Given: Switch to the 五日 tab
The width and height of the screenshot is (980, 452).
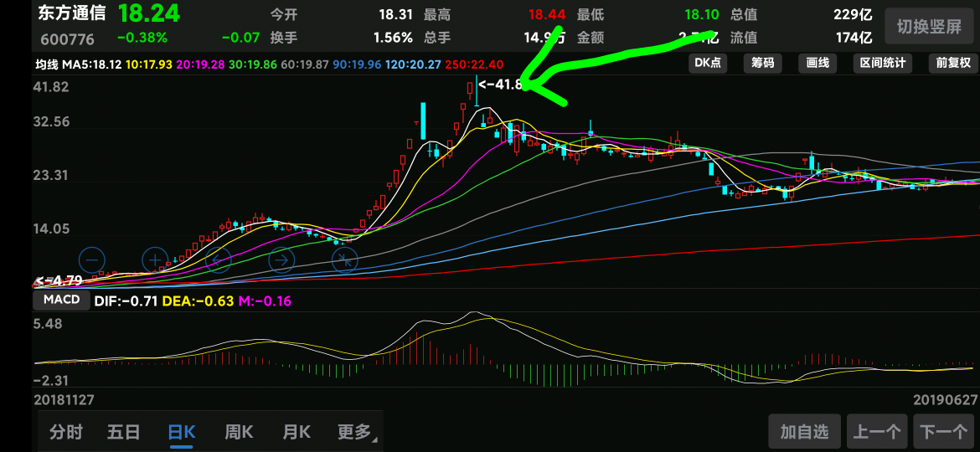Looking at the screenshot, I should (124, 431).
